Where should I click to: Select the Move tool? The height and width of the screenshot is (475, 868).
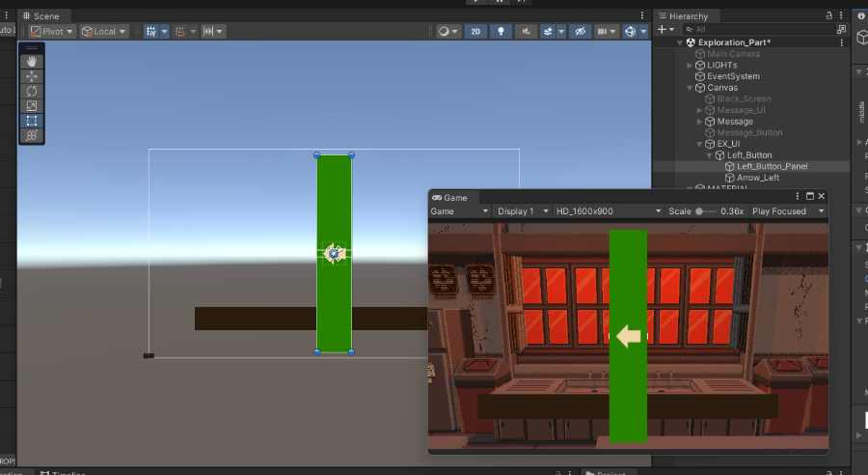(x=32, y=76)
